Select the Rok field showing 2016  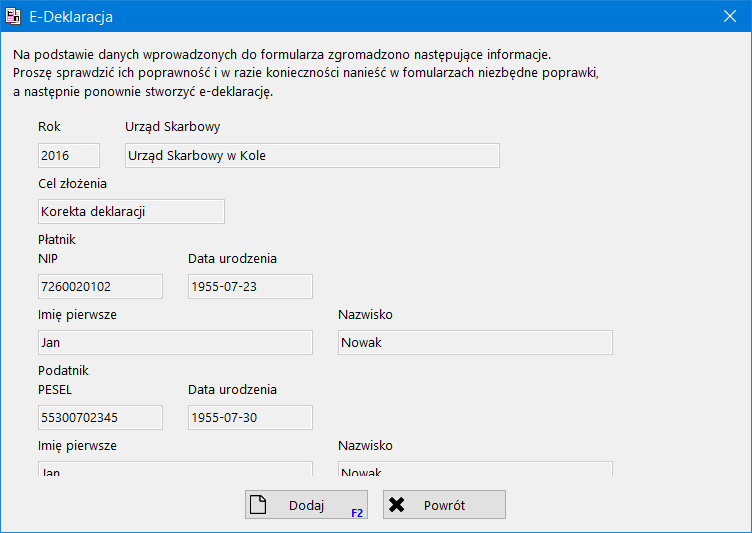click(x=68, y=155)
